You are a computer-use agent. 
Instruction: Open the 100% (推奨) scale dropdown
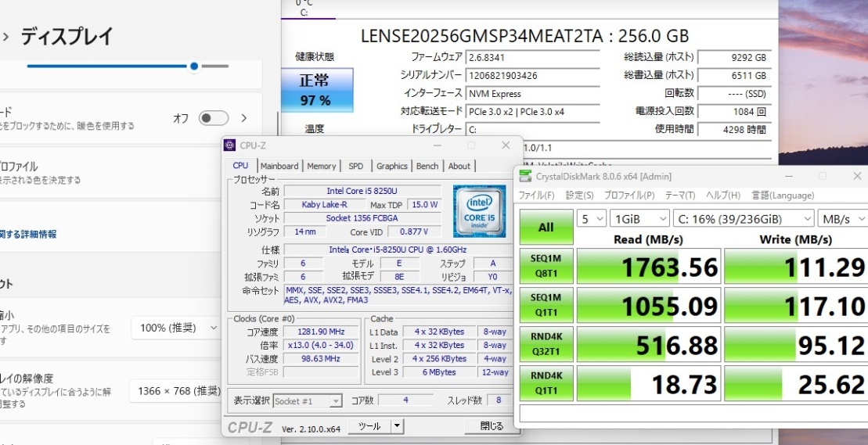pos(177,328)
